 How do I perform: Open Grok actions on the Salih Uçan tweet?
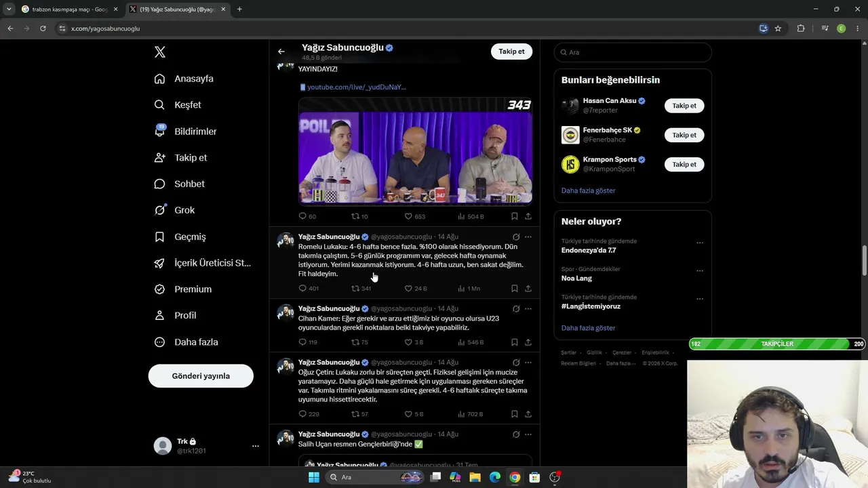coord(516,434)
